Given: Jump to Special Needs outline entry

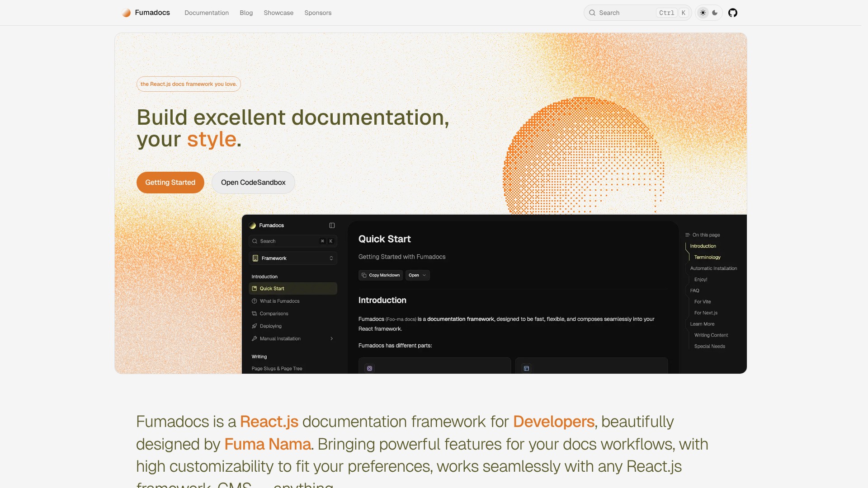Looking at the screenshot, I should (x=710, y=347).
